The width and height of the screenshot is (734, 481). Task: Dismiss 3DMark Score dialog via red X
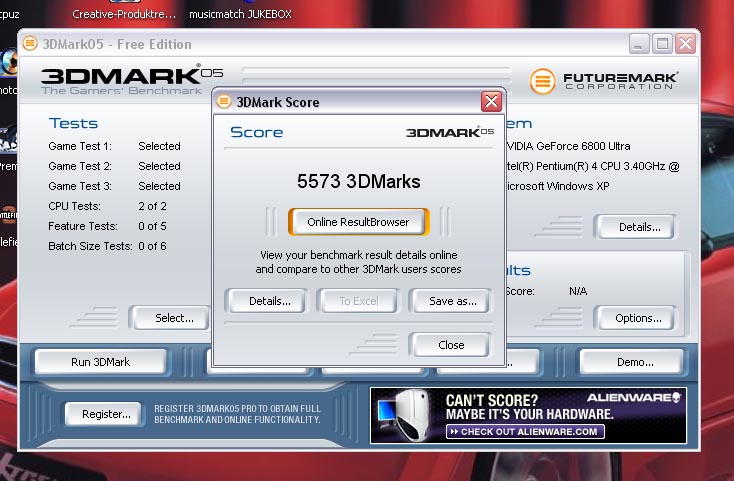[491, 102]
